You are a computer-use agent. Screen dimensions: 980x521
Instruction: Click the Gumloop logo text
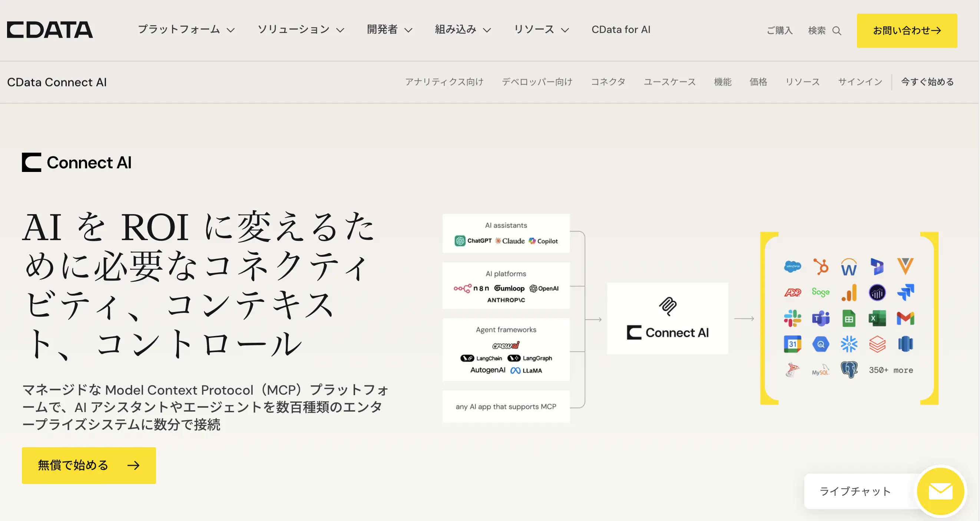pos(509,288)
